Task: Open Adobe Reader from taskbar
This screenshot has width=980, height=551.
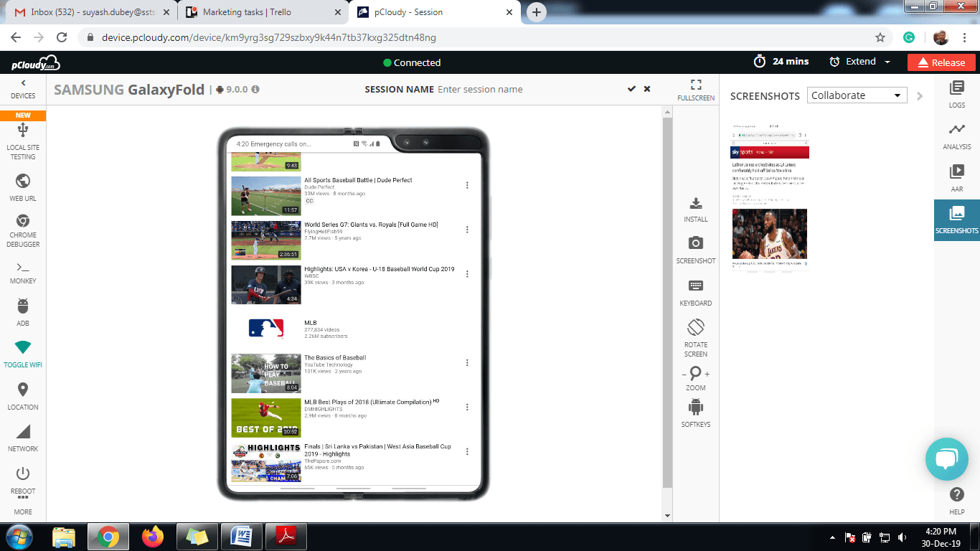Action: tap(286, 537)
